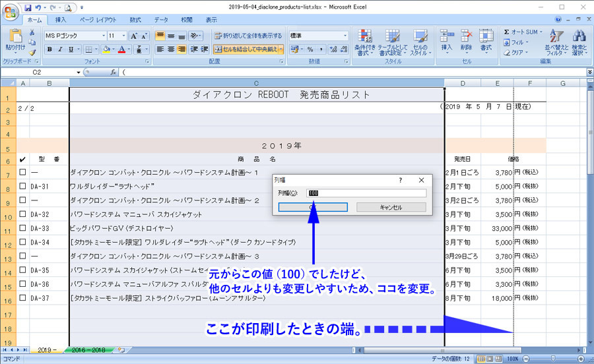Click キャンセル in the column width dialog

pyautogui.click(x=391, y=207)
